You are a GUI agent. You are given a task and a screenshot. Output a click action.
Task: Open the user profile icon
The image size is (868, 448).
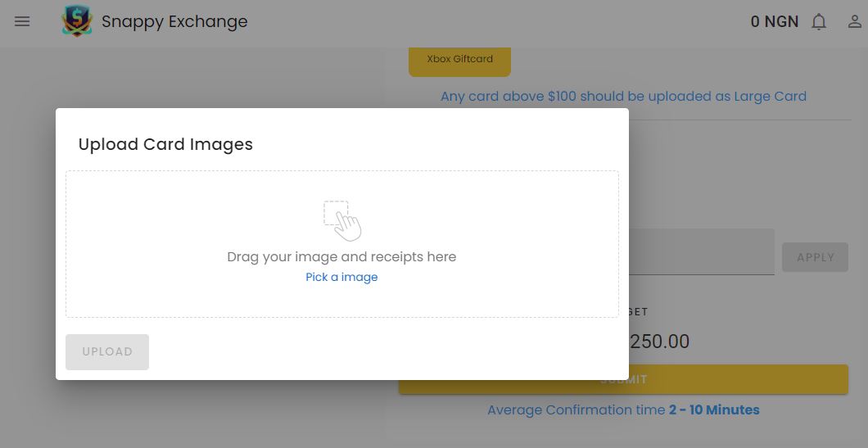(x=855, y=21)
